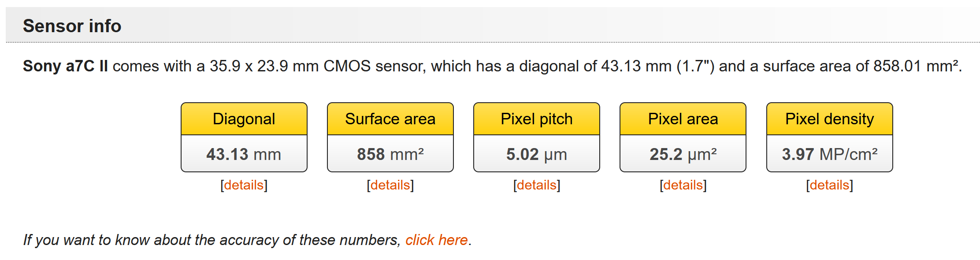Select the 25.2 µm² pixel area value

tap(683, 154)
